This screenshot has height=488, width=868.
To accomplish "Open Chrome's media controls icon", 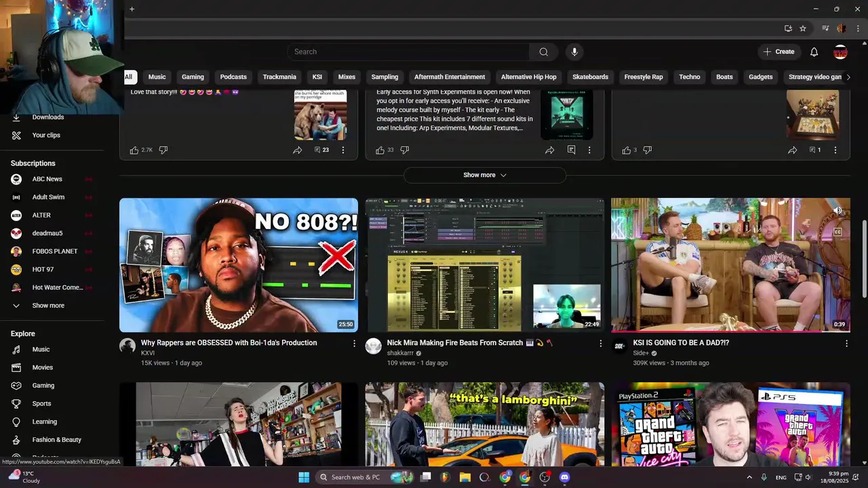I will 825,28.
